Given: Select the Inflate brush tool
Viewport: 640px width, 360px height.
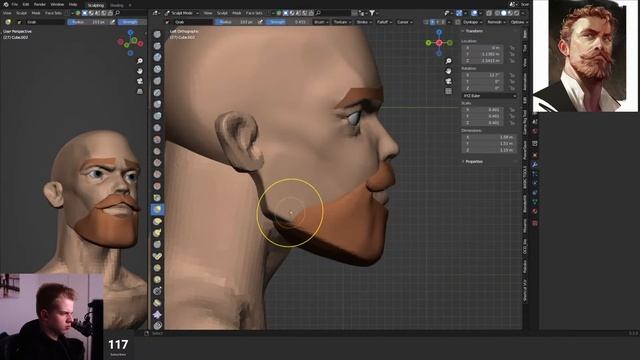Looking at the screenshot, I should (x=157, y=104).
